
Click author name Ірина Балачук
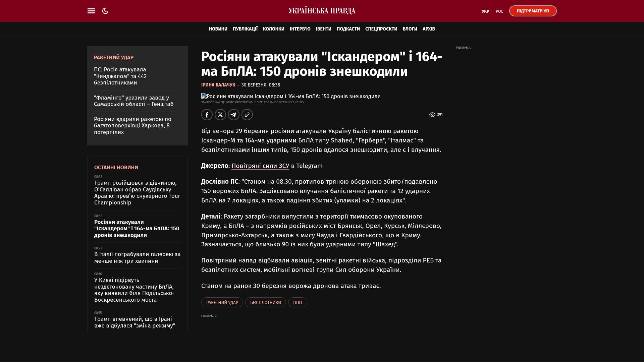(218, 85)
